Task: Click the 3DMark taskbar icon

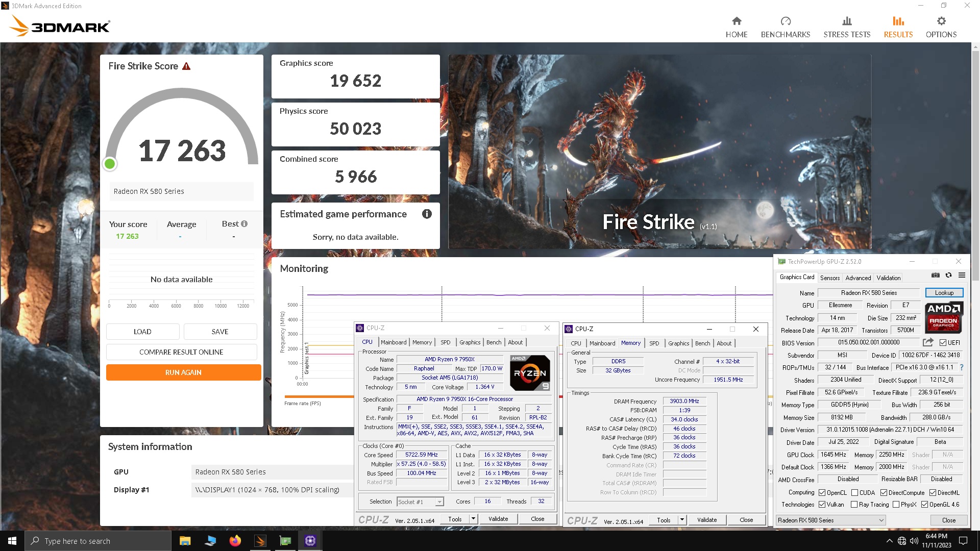Action: [260, 541]
